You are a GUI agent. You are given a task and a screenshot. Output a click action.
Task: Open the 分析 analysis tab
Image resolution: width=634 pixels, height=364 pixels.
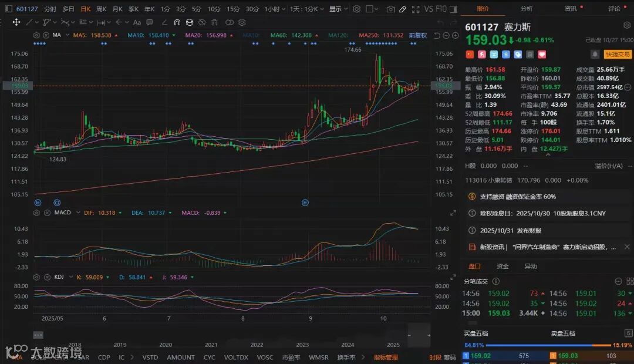pyautogui.click(x=527, y=8)
